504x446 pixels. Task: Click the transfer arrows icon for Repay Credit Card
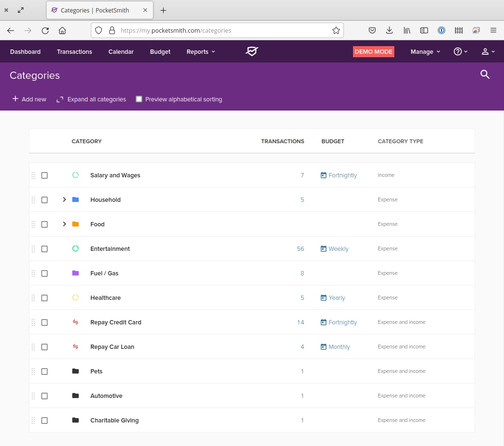(x=76, y=322)
